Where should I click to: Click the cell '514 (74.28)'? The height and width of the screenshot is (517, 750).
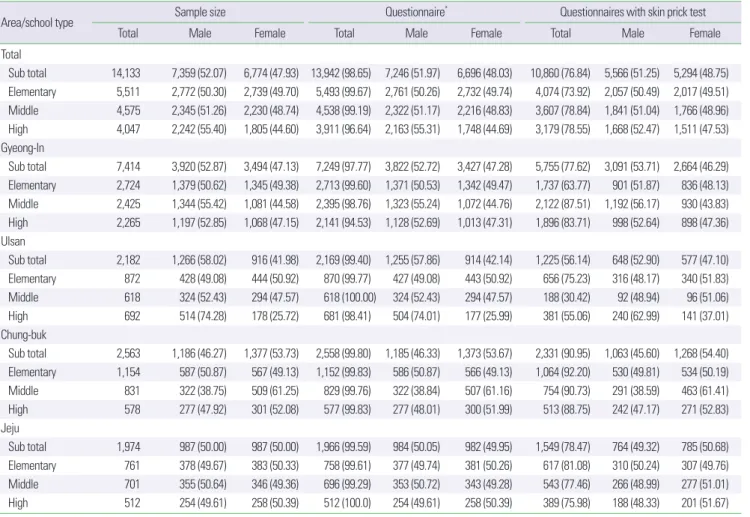(x=203, y=316)
